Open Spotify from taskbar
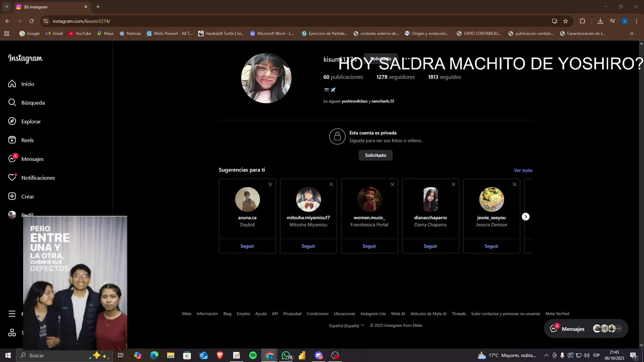The width and height of the screenshot is (644, 362). (x=253, y=355)
